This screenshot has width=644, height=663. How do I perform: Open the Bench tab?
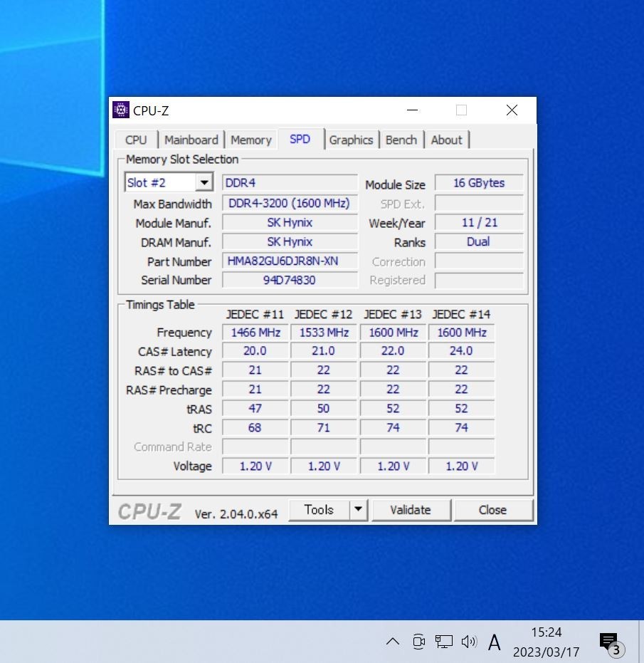[x=401, y=140]
